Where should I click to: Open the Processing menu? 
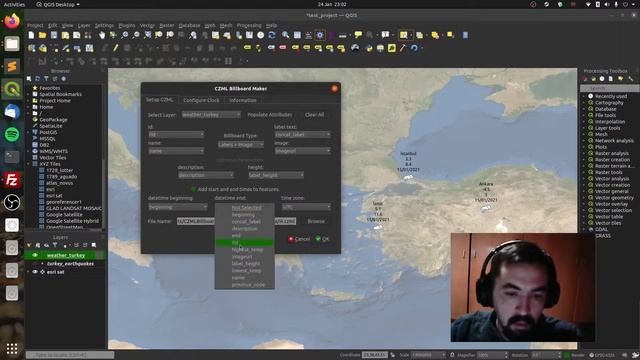pyautogui.click(x=249, y=25)
